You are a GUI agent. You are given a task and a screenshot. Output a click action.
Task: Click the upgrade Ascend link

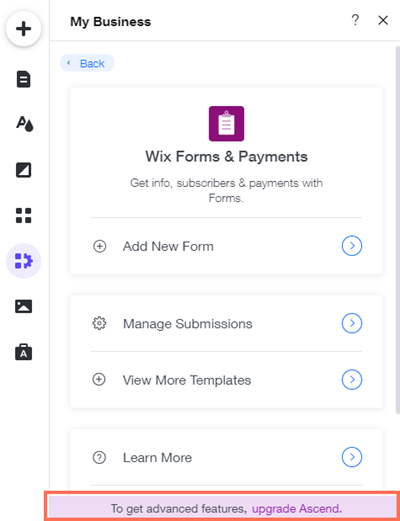click(297, 509)
